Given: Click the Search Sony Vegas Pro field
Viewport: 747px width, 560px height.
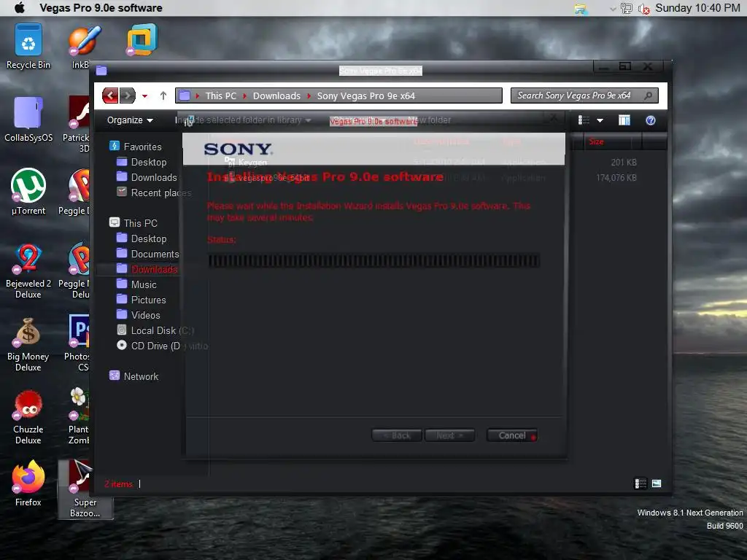Looking at the screenshot, I should 584,96.
